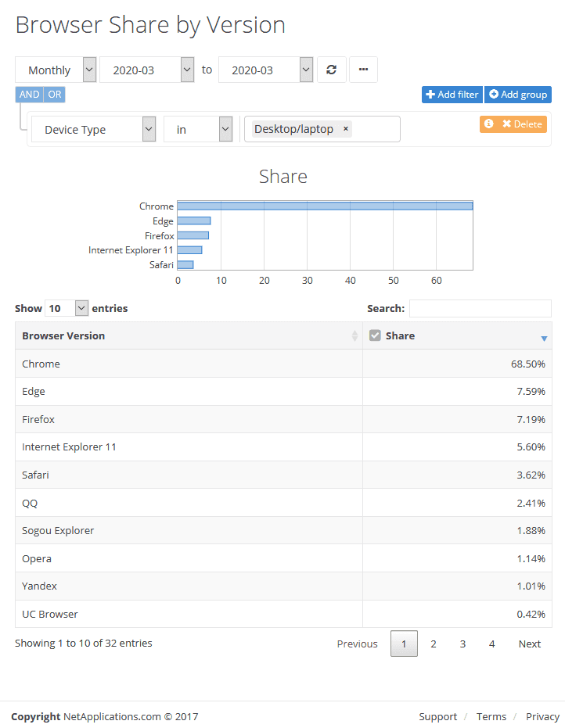The width and height of the screenshot is (565, 728).
Task: Click the orange info icon
Action: click(x=489, y=124)
